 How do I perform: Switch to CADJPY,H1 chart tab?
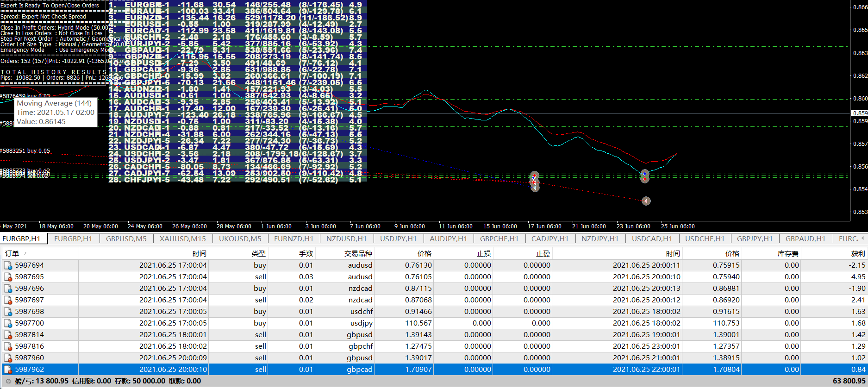coord(550,239)
